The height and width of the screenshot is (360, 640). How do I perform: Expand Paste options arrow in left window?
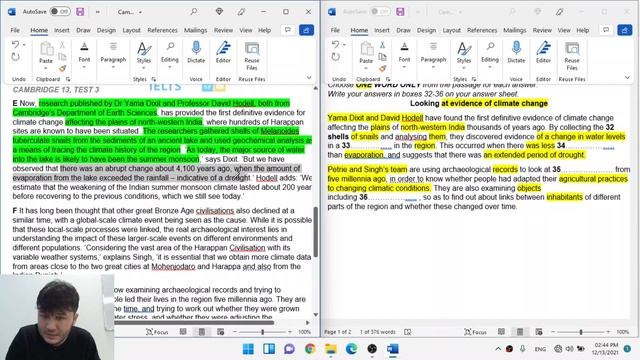point(46,68)
